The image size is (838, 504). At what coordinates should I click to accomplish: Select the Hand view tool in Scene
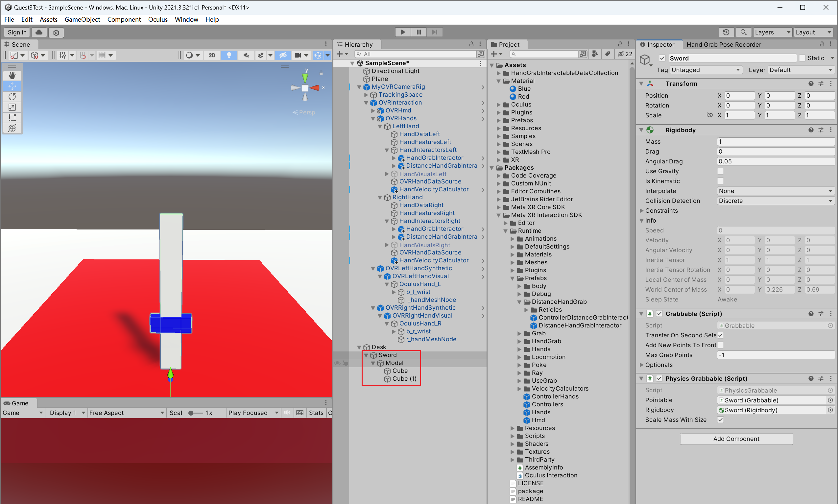12,75
